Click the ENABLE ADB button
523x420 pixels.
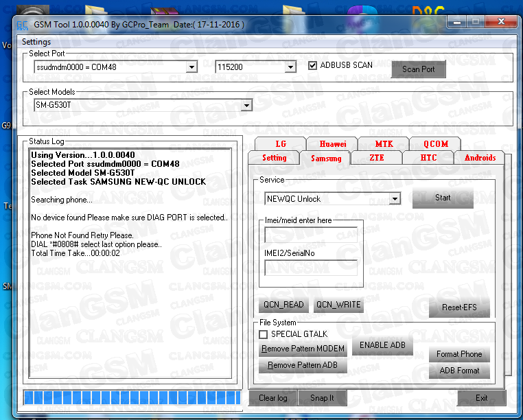click(382, 345)
